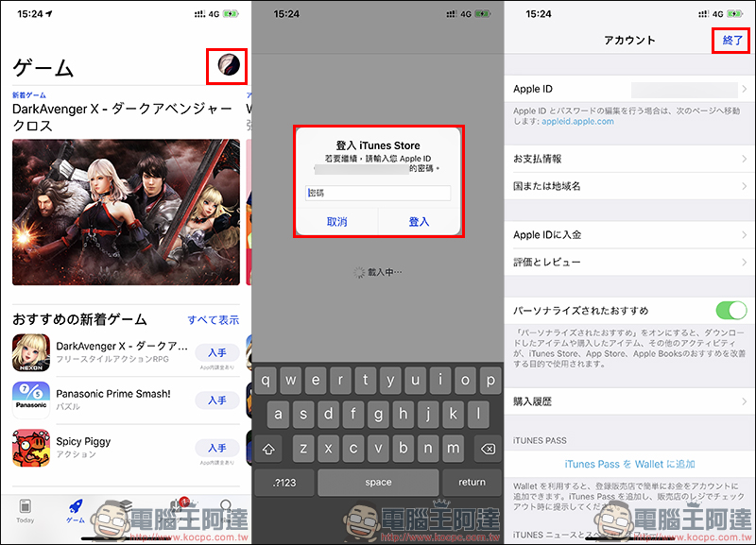
Task: Open お支払情報 payment information row
Action: (629, 159)
